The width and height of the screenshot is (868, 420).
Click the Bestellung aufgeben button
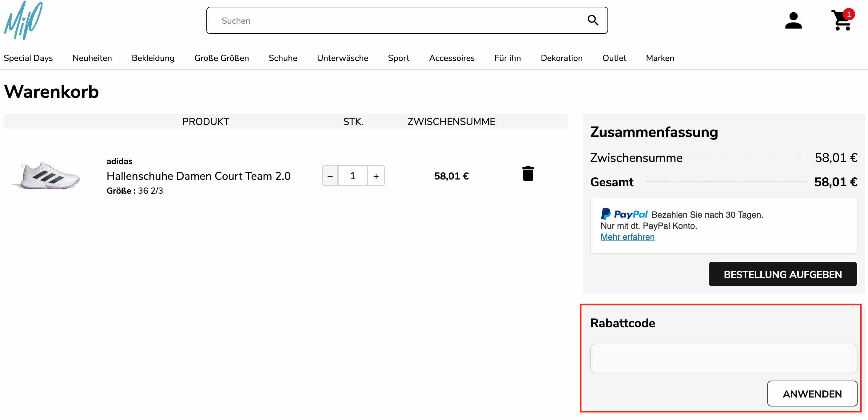click(x=782, y=274)
